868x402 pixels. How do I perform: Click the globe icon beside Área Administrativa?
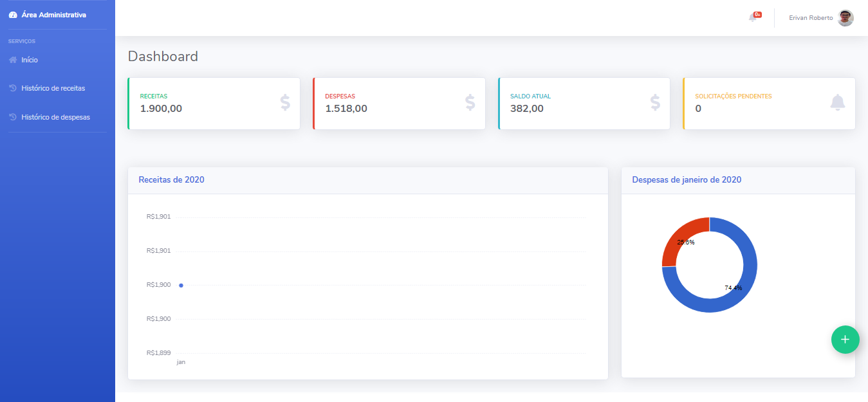tap(12, 14)
